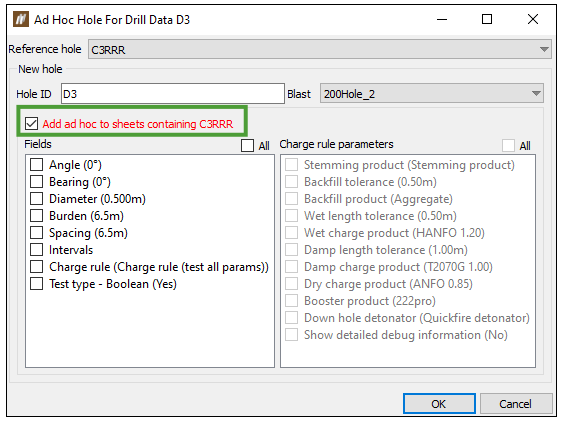Tick the Spacing (6.5m) checkbox
This screenshot has width=562, height=422.
point(37,233)
